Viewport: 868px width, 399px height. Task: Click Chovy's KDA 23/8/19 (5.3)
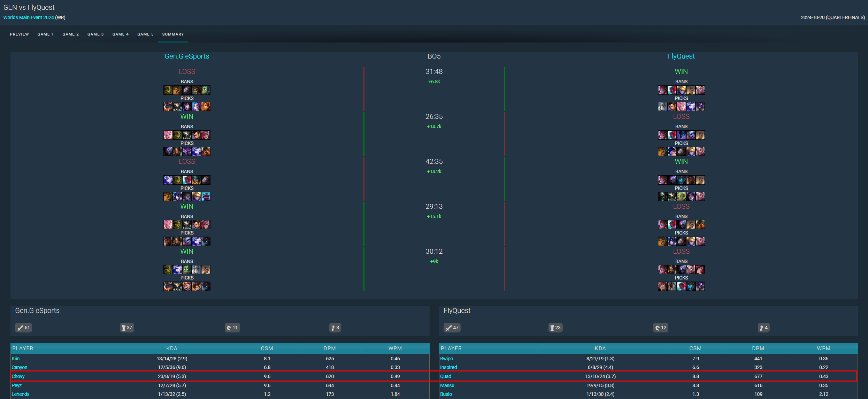172,376
